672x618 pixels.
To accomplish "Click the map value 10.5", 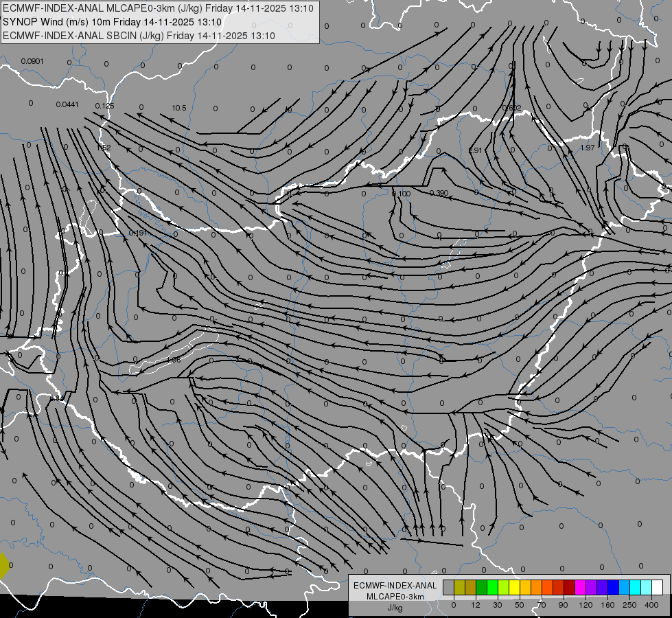I will tap(179, 108).
